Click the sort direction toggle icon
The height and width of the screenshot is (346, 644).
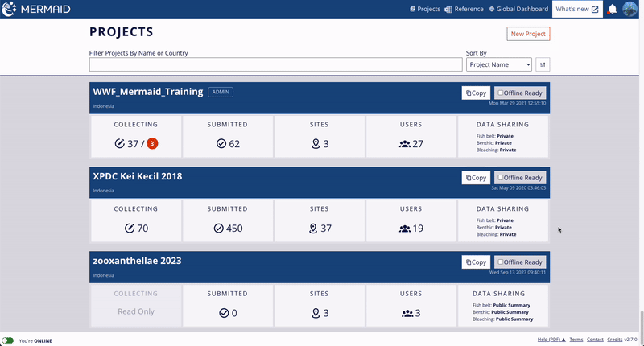[543, 64]
